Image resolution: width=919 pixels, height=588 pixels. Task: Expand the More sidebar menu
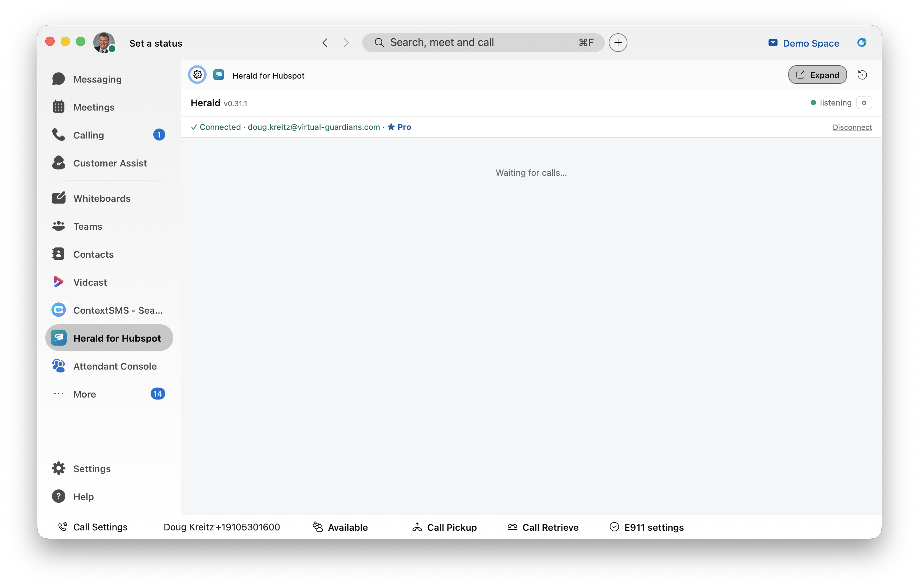click(x=109, y=394)
